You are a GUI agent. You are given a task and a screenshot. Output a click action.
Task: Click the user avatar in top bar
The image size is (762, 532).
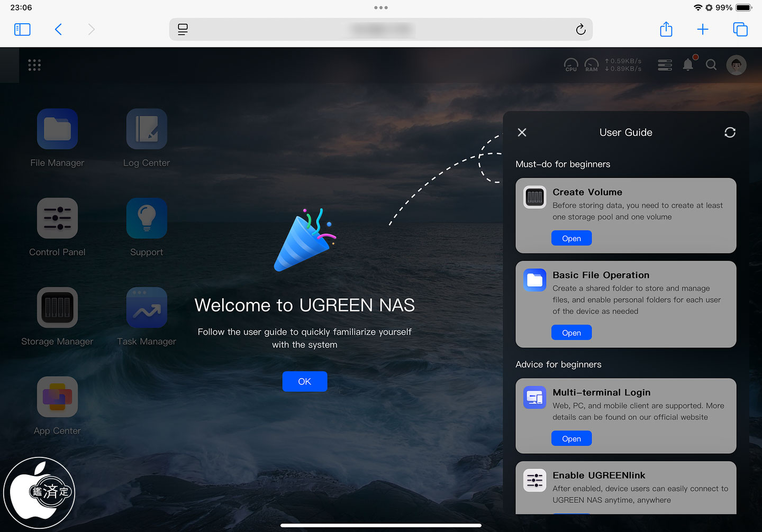click(736, 65)
